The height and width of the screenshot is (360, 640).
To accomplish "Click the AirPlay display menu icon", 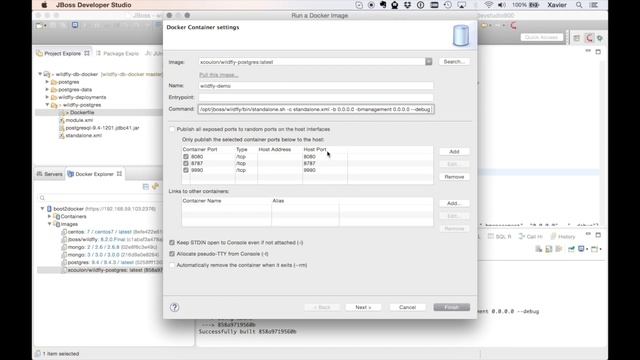I will click(x=461, y=5).
